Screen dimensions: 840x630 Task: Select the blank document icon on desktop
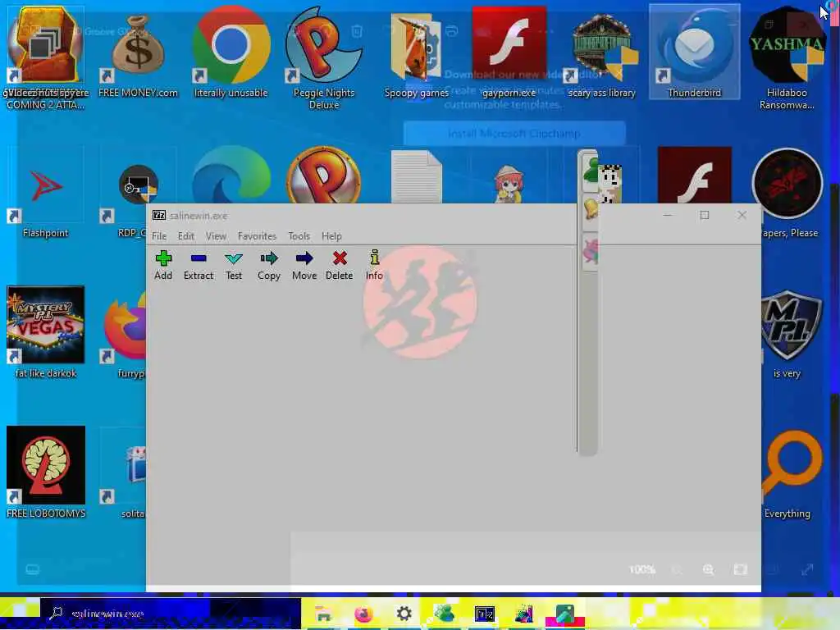pyautogui.click(x=416, y=177)
